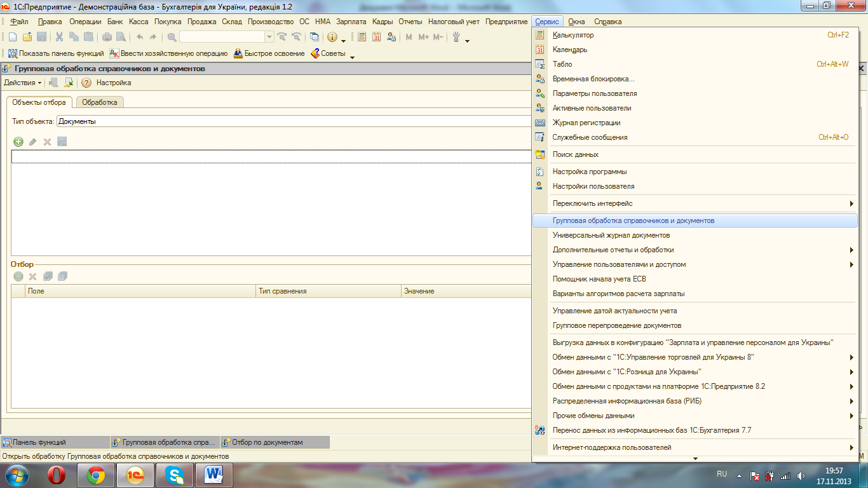Screen dimensions: 868x488
Task: Switch to Microsoft Word in the taskbar
Action: coord(214,475)
